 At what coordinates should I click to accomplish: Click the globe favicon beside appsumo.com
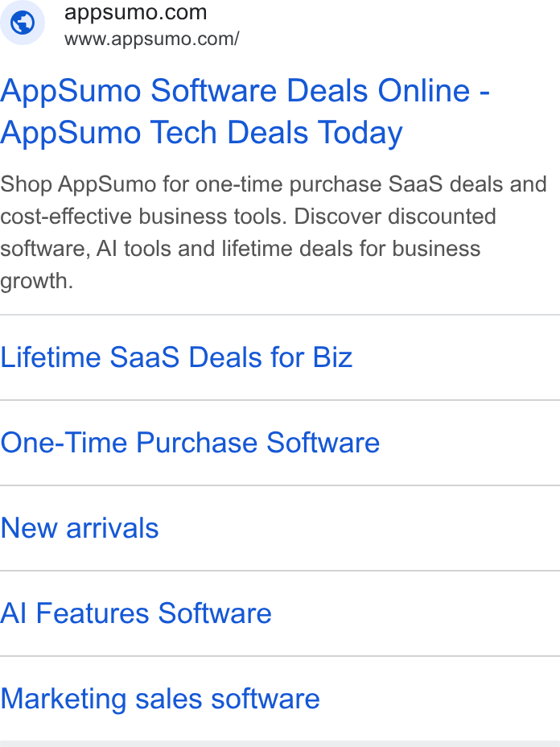tap(23, 23)
